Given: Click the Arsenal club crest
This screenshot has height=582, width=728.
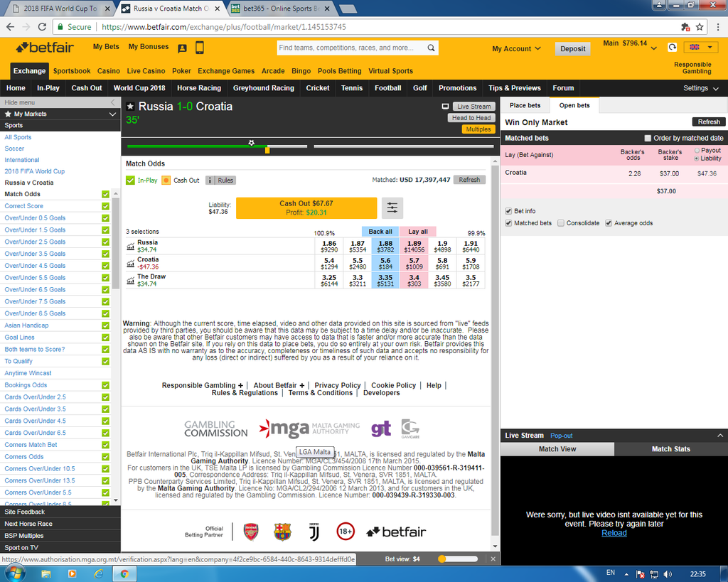Looking at the screenshot, I should point(251,532).
